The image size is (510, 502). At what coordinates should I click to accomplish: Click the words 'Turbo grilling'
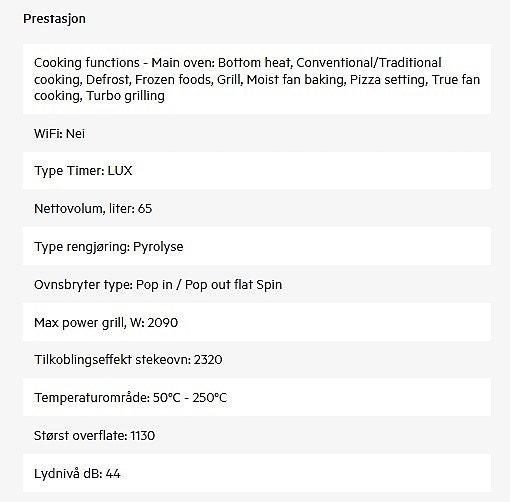pyautogui.click(x=125, y=96)
